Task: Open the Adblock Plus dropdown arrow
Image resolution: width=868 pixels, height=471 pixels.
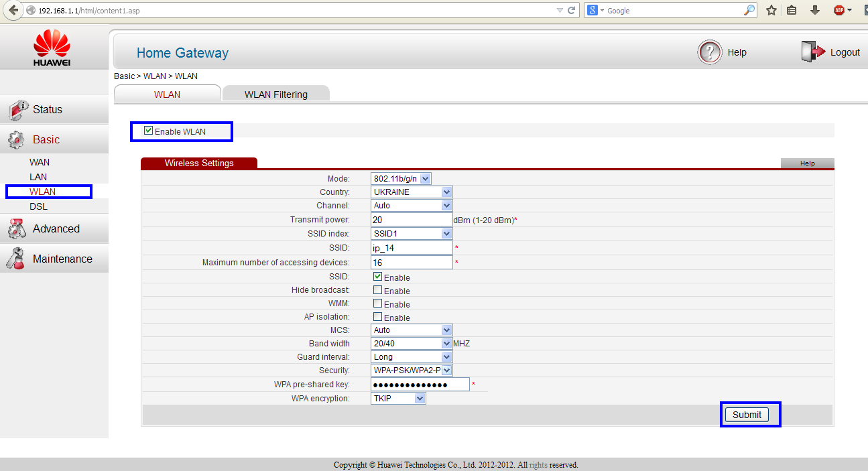Action: [850, 11]
